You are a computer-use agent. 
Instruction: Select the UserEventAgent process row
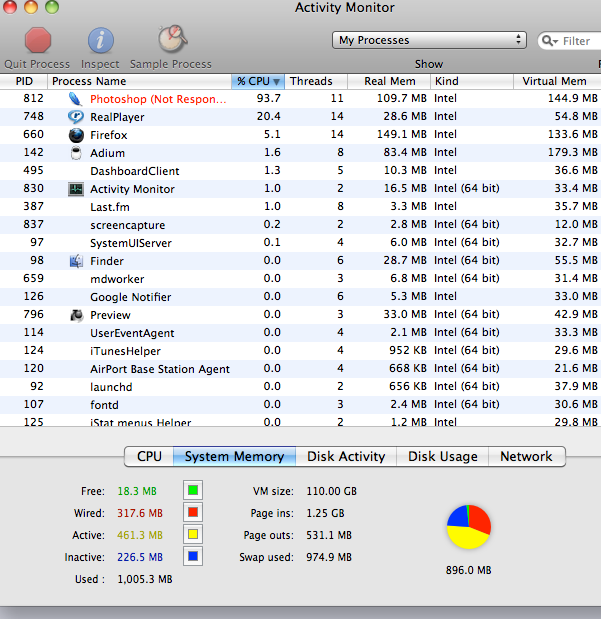300,333
